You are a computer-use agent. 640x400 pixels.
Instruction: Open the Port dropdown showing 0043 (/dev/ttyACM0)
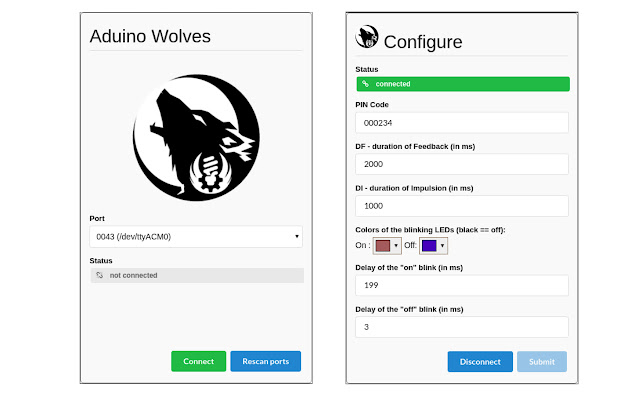(196, 237)
